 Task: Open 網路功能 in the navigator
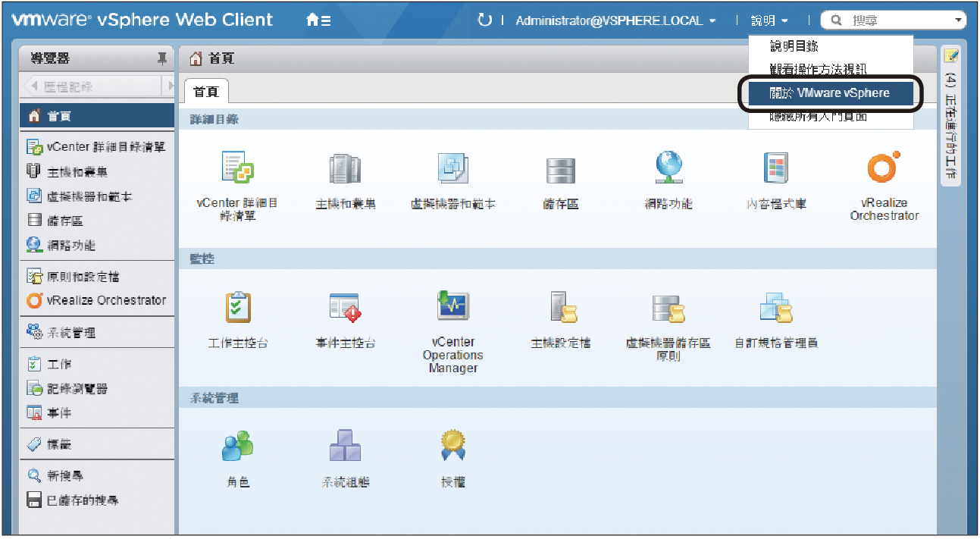98,245
